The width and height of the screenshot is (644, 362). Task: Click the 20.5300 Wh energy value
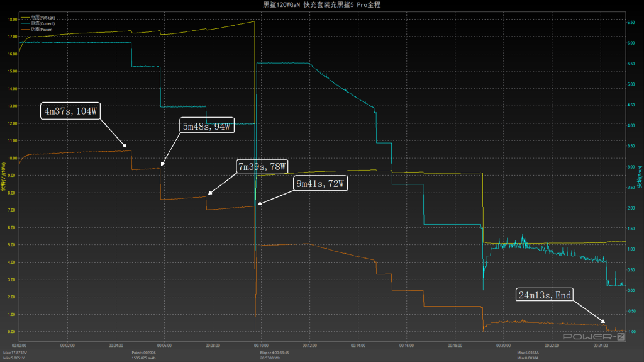270,358
